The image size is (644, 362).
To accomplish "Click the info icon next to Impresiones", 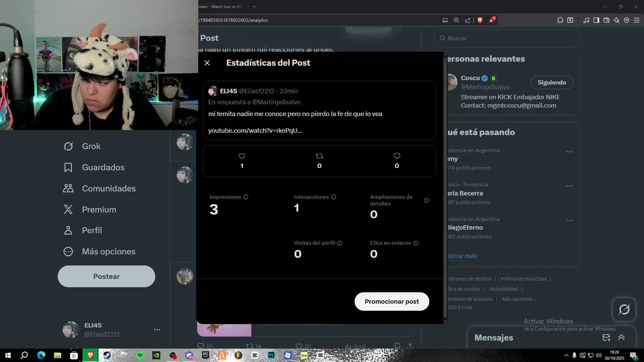I will (x=246, y=197).
